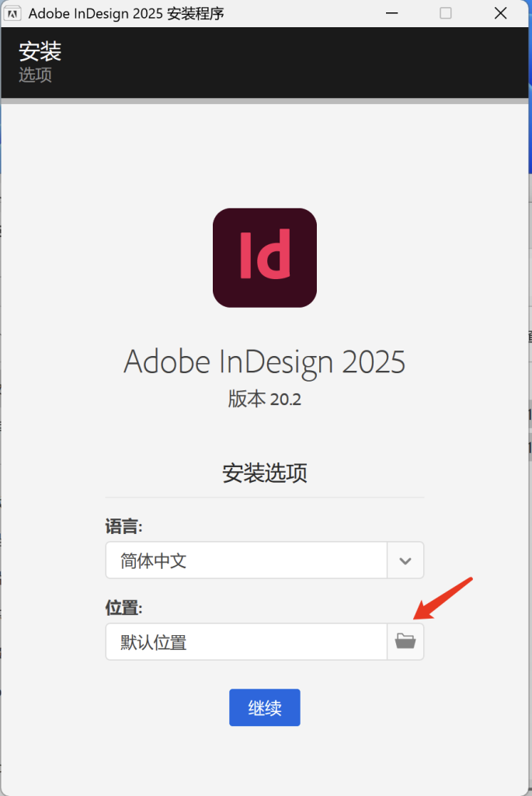
Task: Click the window title 'Adobe InDesign 2025 安装程序'
Action: click(x=127, y=14)
